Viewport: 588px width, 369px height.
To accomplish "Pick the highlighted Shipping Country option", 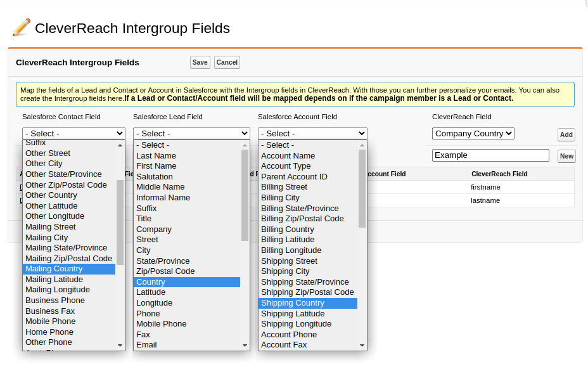I will pyautogui.click(x=308, y=303).
